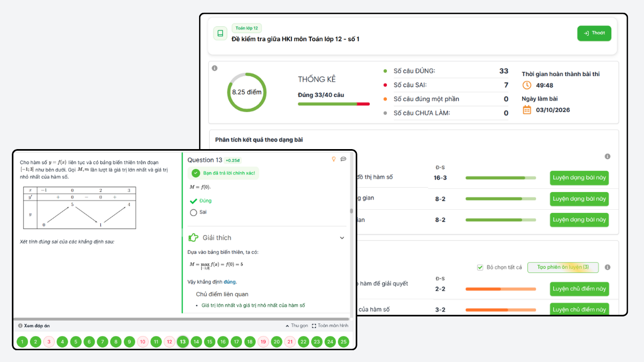Uncheck the Bỏ chọn tất cả checkbox
This screenshot has width=644, height=362.
click(480, 268)
